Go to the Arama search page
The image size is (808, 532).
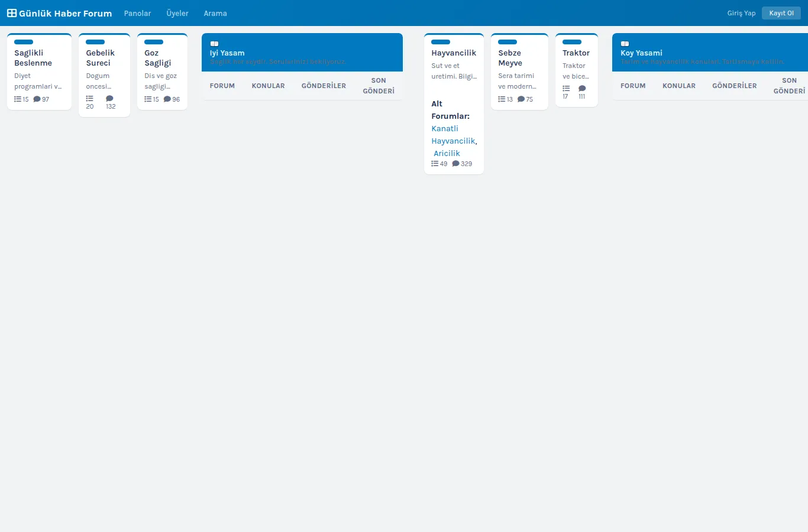coord(215,13)
